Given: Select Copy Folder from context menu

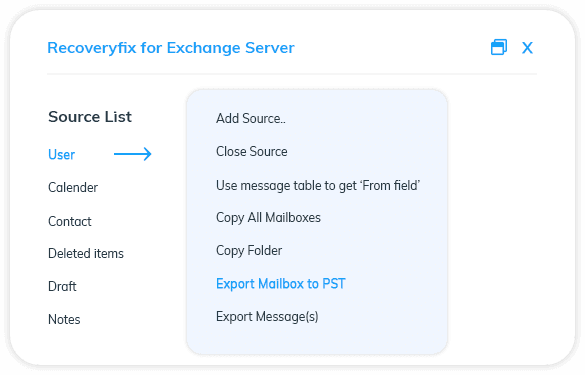Looking at the screenshot, I should click(x=249, y=250).
